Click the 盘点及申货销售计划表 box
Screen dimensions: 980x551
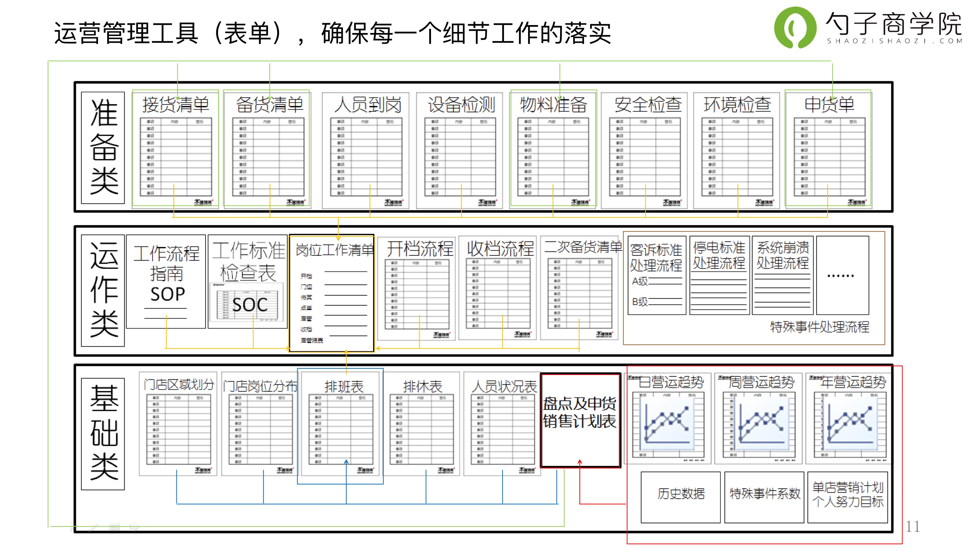click(581, 420)
